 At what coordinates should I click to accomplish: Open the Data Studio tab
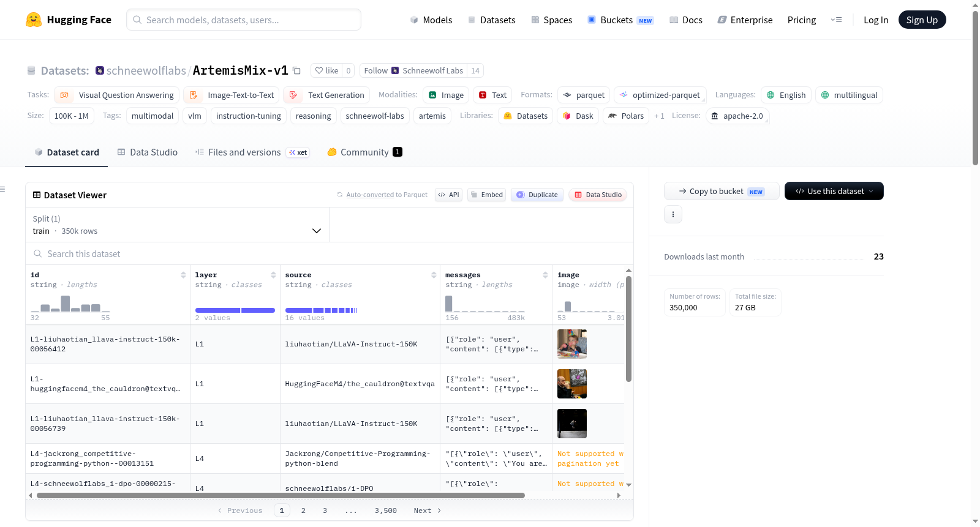pyautogui.click(x=147, y=152)
